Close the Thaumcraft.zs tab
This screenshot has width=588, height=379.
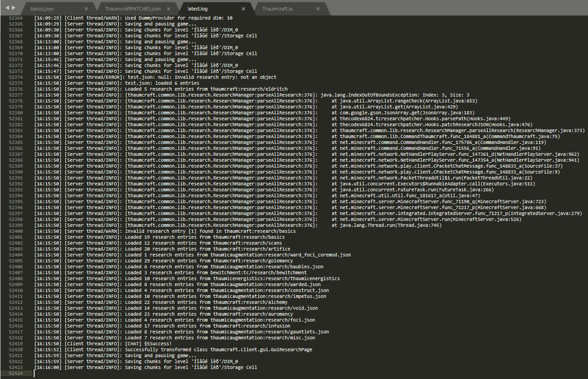pos(318,9)
